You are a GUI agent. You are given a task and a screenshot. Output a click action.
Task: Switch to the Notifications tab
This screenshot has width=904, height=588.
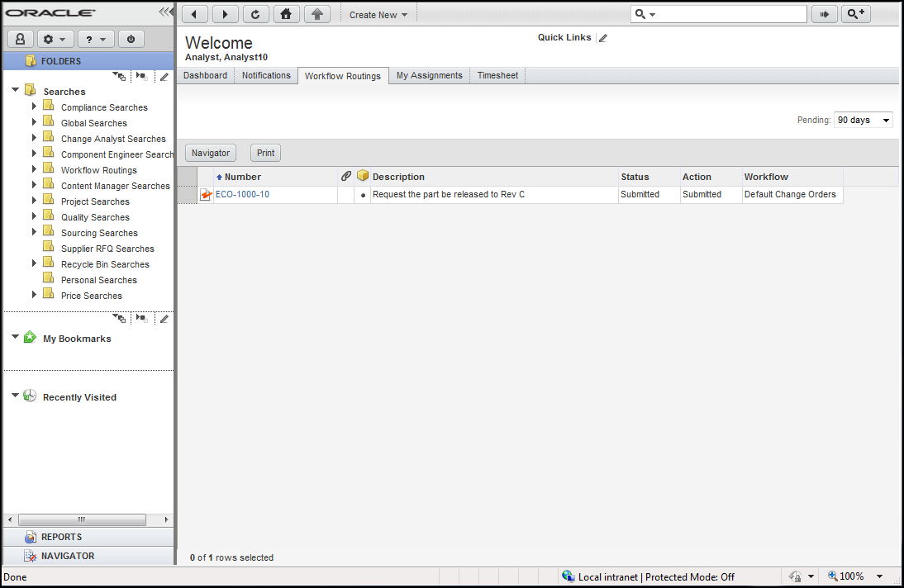point(266,75)
